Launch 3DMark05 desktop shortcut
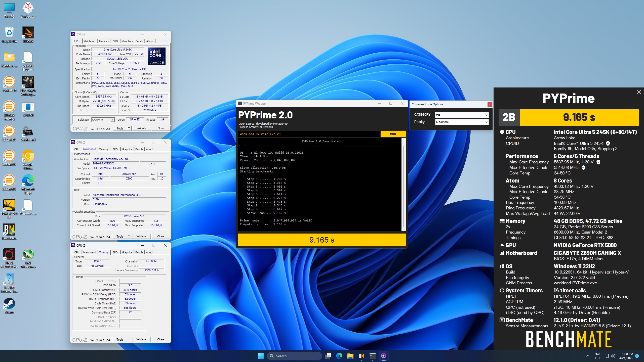The width and height of the screenshot is (644, 362). coord(9,158)
